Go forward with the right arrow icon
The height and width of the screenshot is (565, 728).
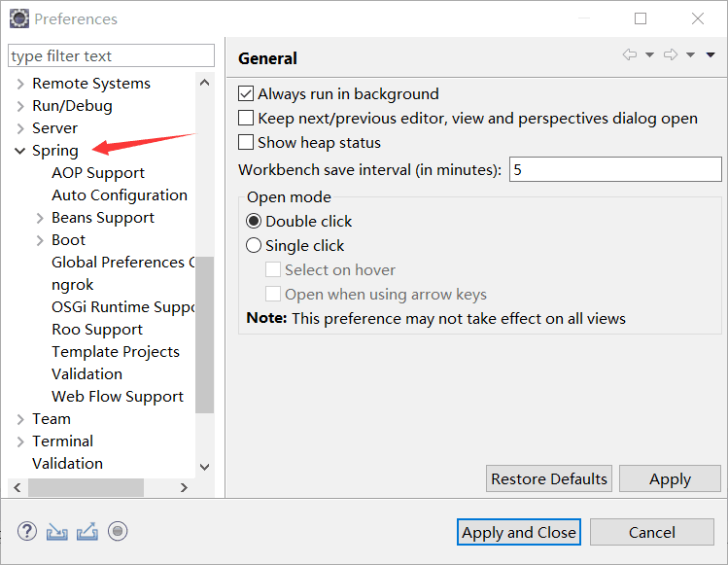[671, 54]
